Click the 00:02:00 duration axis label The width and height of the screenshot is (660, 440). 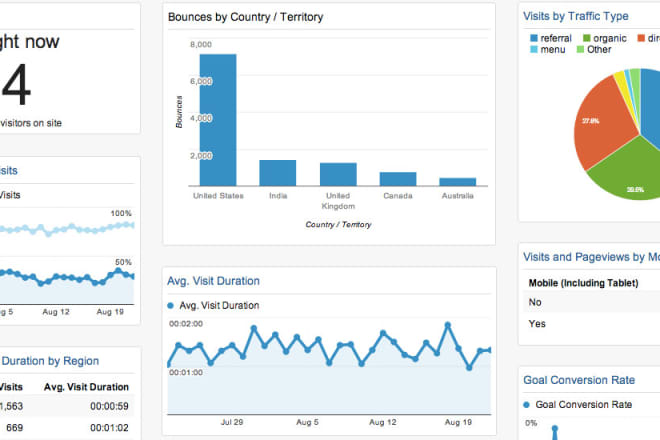click(x=186, y=324)
